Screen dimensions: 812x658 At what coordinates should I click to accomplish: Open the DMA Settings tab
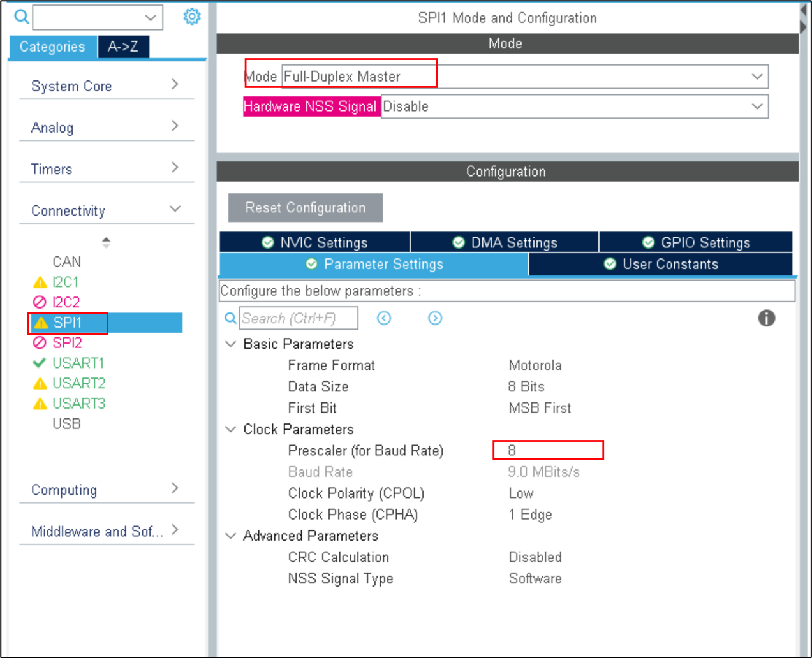pyautogui.click(x=505, y=242)
